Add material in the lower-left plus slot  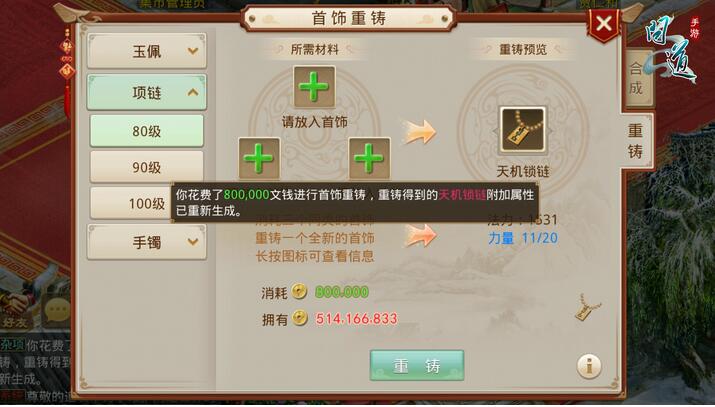coord(259,158)
